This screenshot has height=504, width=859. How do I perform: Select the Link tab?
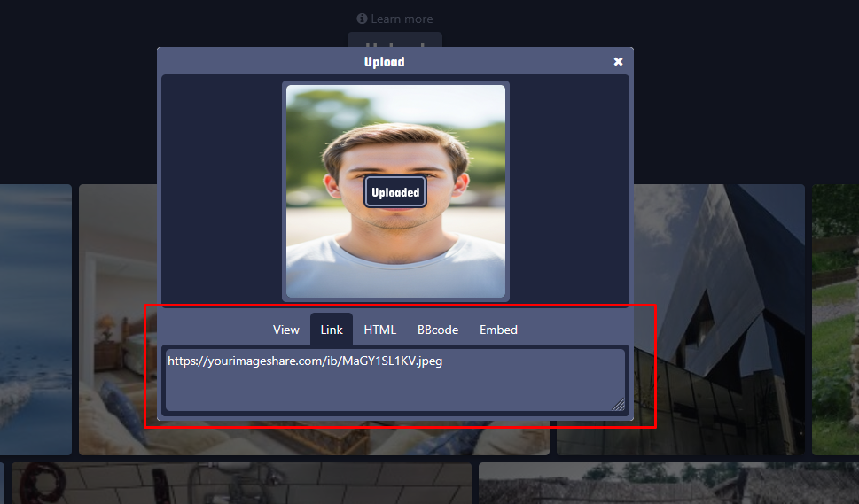332,330
